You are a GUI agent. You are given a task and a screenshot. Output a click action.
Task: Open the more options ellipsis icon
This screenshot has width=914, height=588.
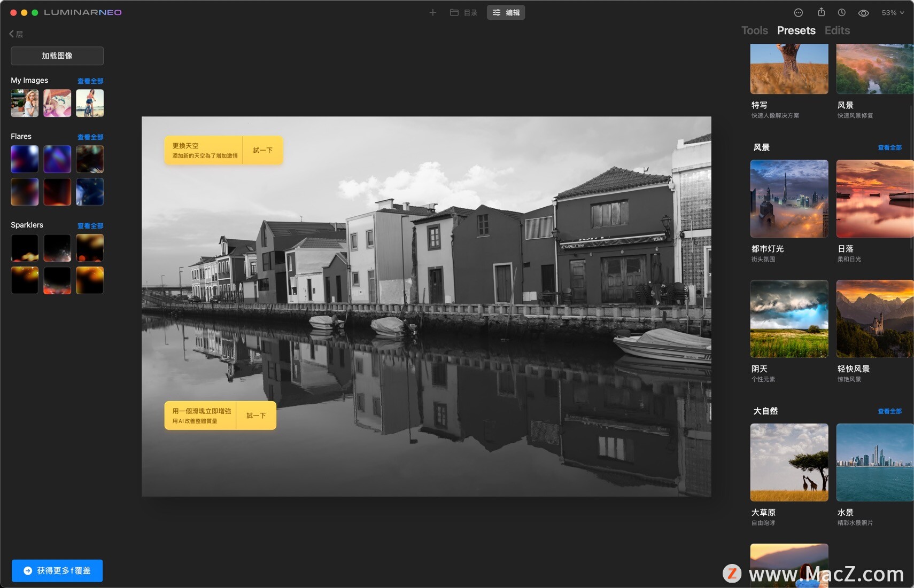click(x=799, y=12)
